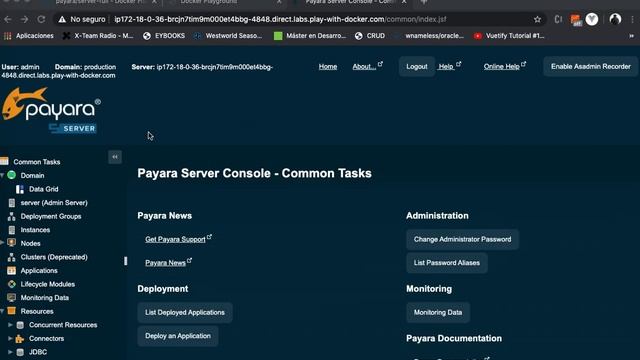
Task: Expand the Concurrent Resources node
Action: pos(10,325)
